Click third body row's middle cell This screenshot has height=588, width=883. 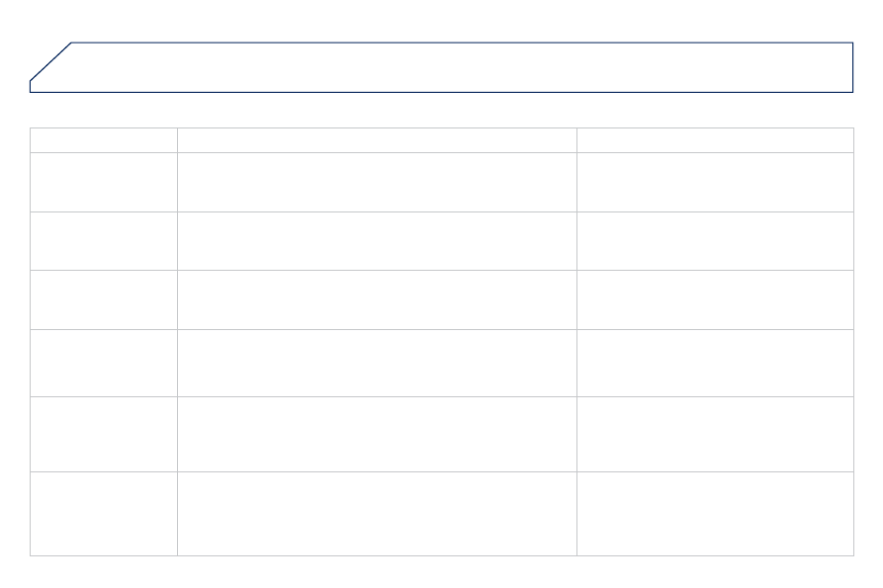click(378, 299)
